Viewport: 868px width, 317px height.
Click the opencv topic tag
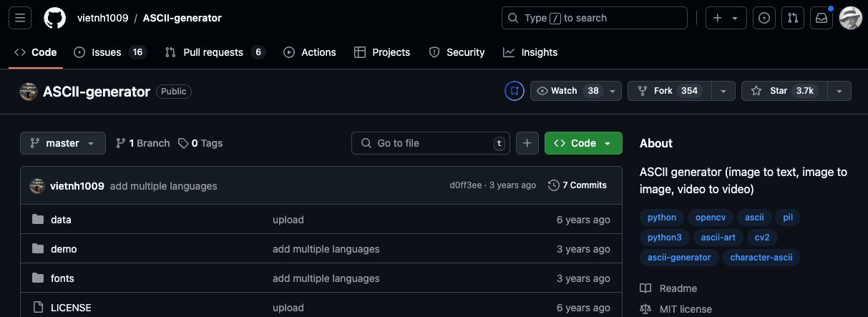pyautogui.click(x=710, y=218)
